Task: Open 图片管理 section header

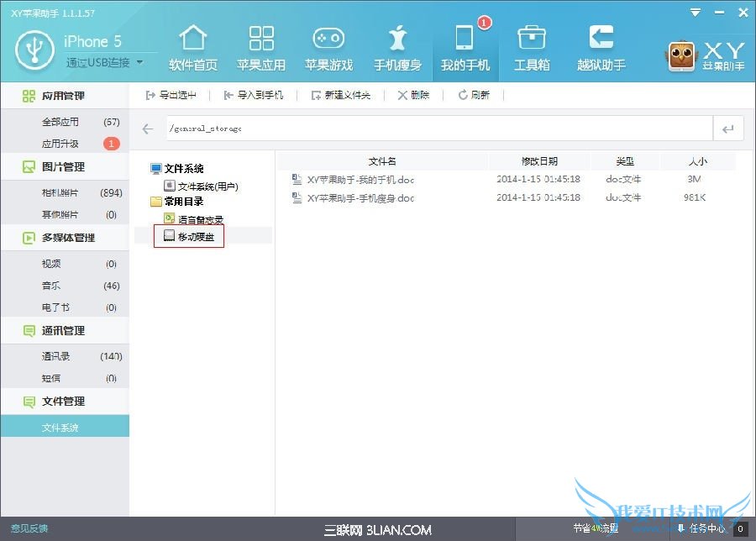Action: click(x=65, y=167)
